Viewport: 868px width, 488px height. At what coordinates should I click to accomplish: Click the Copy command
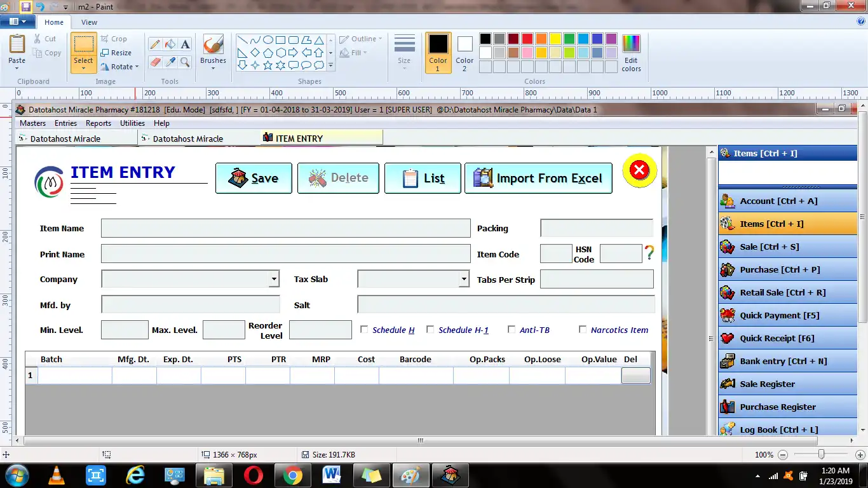pos(48,53)
